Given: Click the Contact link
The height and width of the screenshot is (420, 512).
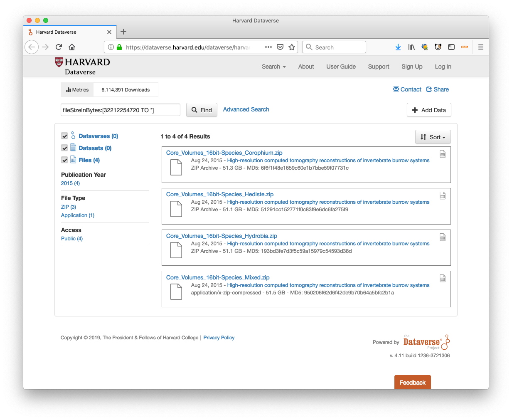Looking at the screenshot, I should pyautogui.click(x=407, y=89).
